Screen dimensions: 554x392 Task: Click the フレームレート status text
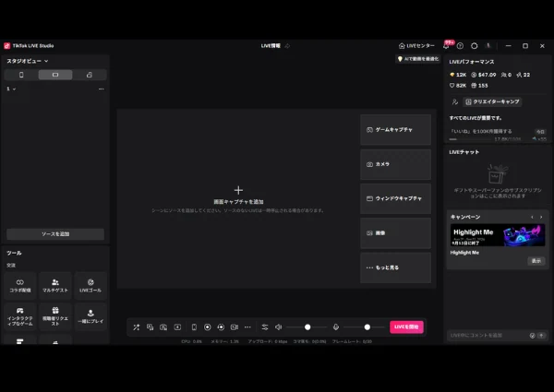click(352, 341)
